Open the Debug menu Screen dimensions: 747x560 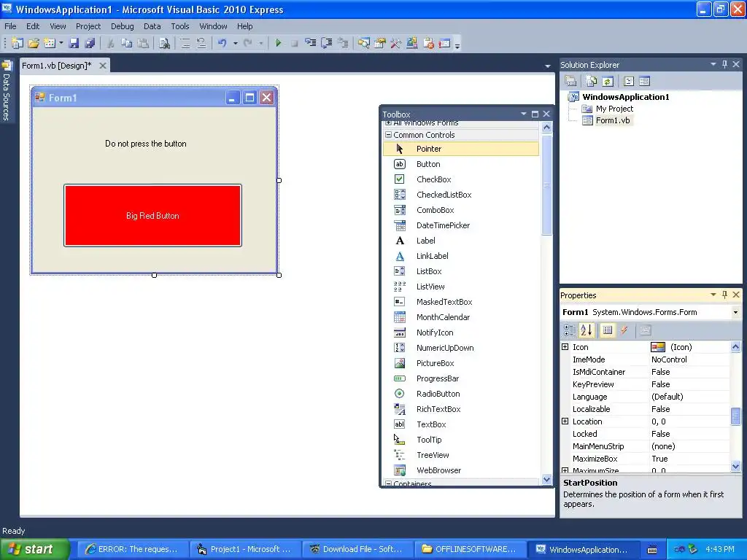click(x=123, y=26)
